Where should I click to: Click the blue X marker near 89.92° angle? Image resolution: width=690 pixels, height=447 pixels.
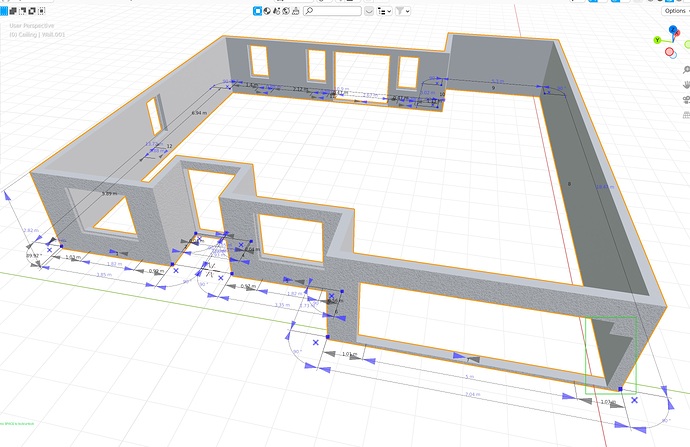coord(49,250)
